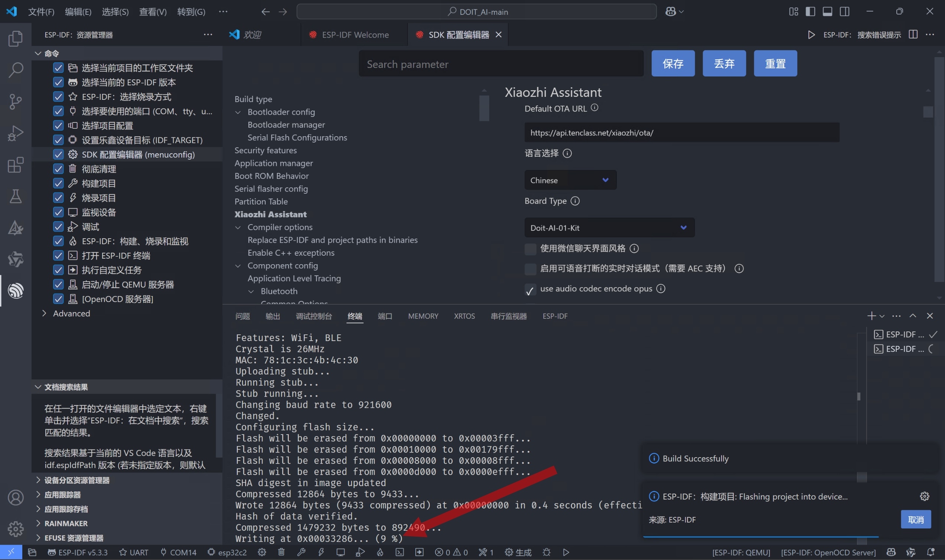Click build, flash and monitor flame icon
Screen dimensions: 945x560
380,552
